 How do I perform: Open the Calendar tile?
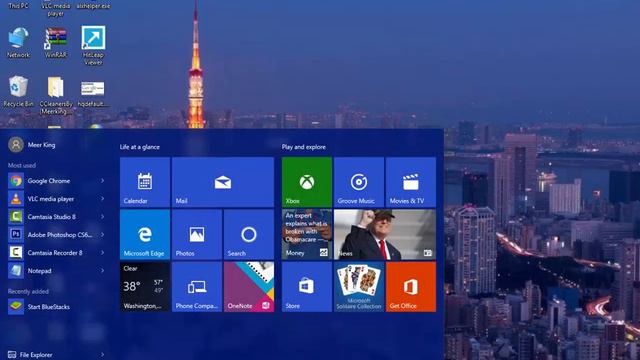click(x=145, y=182)
